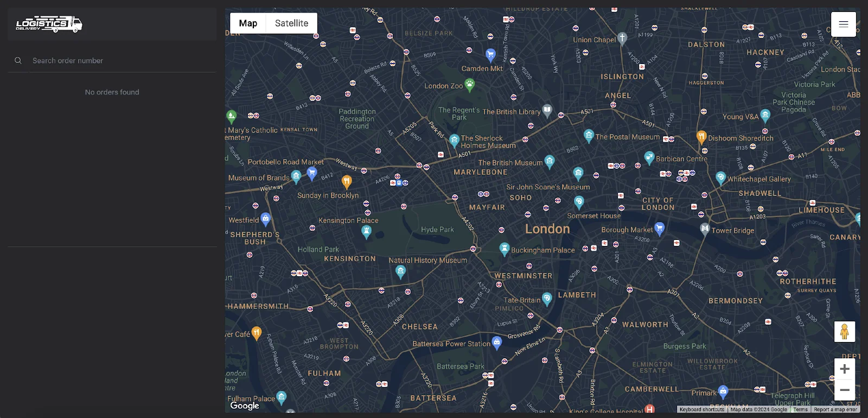The height and width of the screenshot is (418, 868).
Task: Click the 'CHELSEA' district label
Action: pyautogui.click(x=420, y=327)
